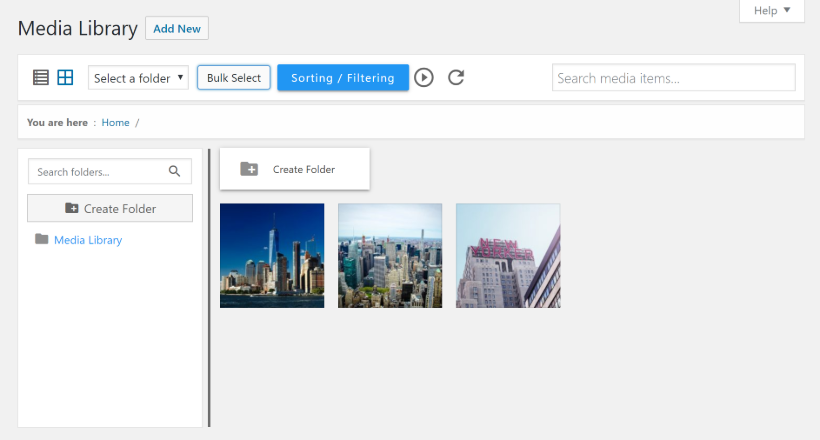Click the circled play icon
This screenshot has height=440, width=820.
(424, 77)
